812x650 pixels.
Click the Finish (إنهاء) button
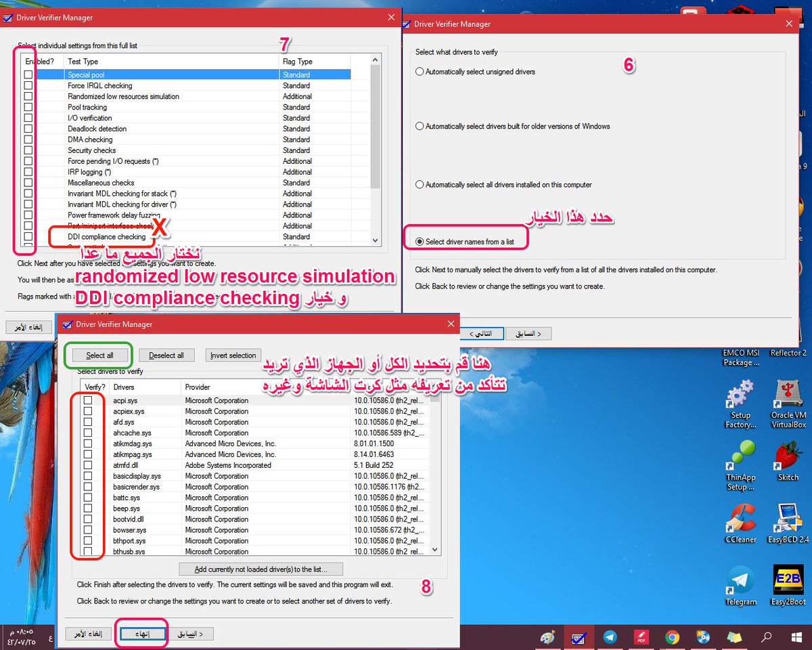pyautogui.click(x=143, y=634)
